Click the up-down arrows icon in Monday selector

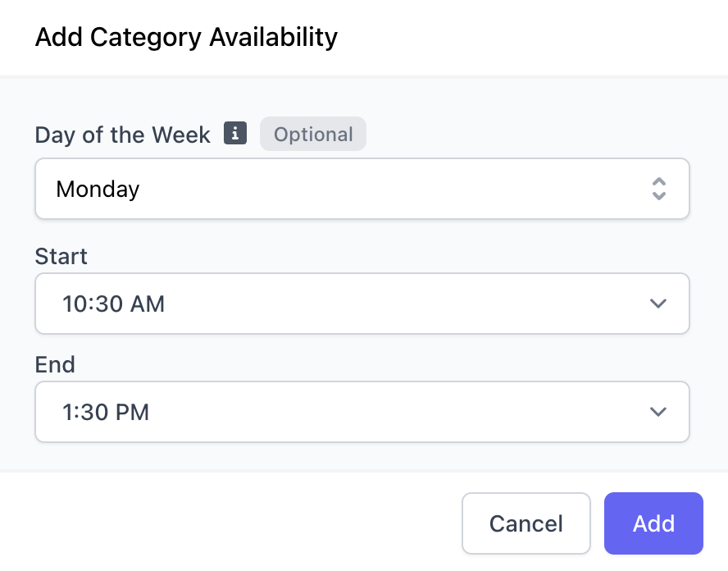coord(659,189)
